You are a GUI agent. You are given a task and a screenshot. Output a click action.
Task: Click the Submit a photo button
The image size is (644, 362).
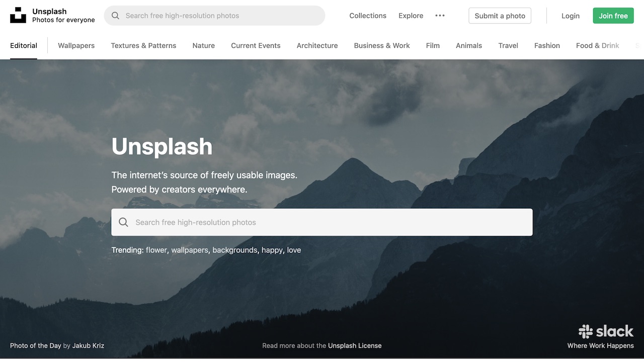click(x=500, y=16)
